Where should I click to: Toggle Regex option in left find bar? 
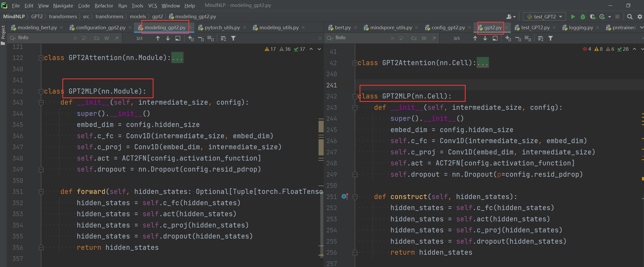(117, 38)
